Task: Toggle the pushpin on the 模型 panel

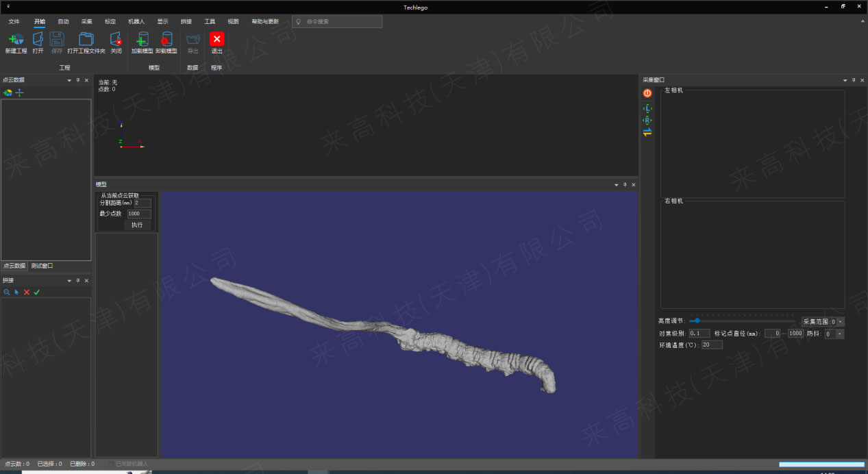Action: click(624, 185)
